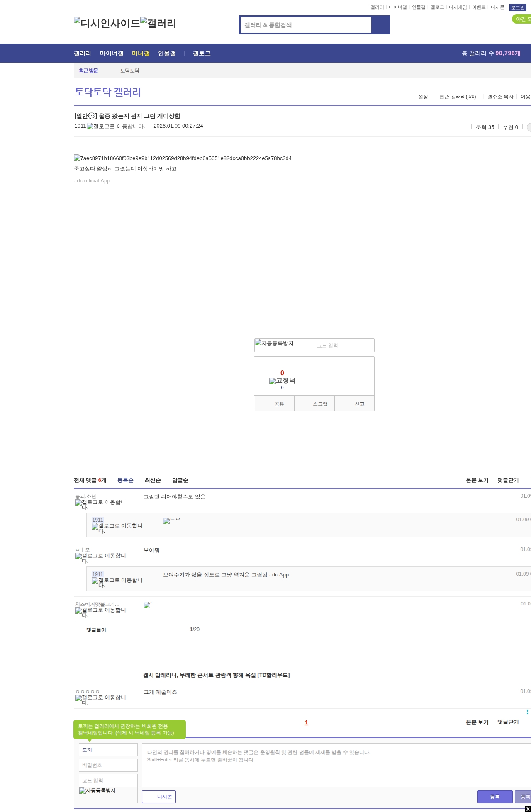Open the 디시콘 emoticon picker

pos(159,797)
